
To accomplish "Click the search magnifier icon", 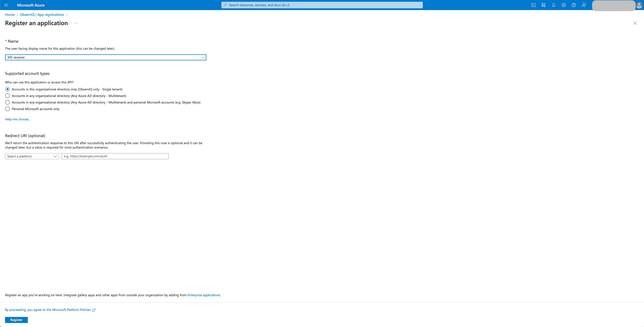I will (225, 5).
